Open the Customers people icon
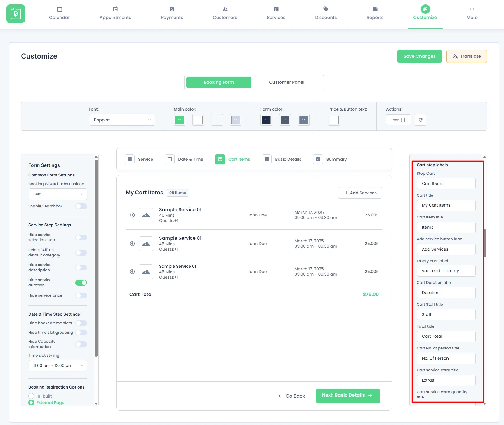Image resolution: width=504 pixels, height=425 pixels. [225, 9]
